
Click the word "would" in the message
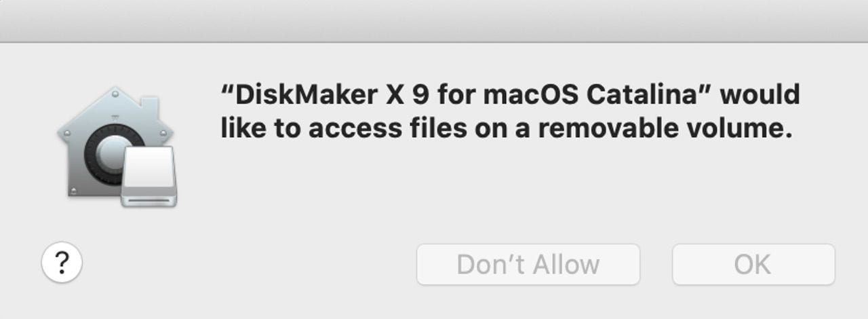pyautogui.click(x=759, y=94)
